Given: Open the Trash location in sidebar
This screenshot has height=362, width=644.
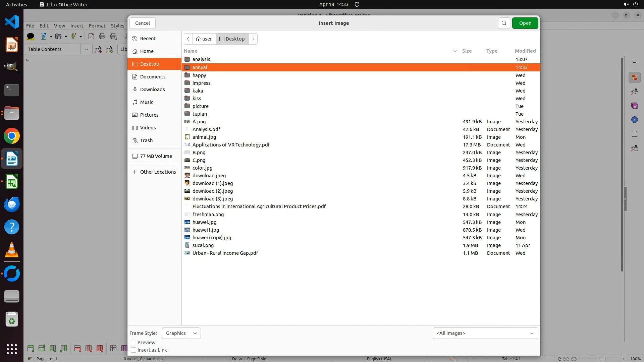Looking at the screenshot, I should (146, 140).
